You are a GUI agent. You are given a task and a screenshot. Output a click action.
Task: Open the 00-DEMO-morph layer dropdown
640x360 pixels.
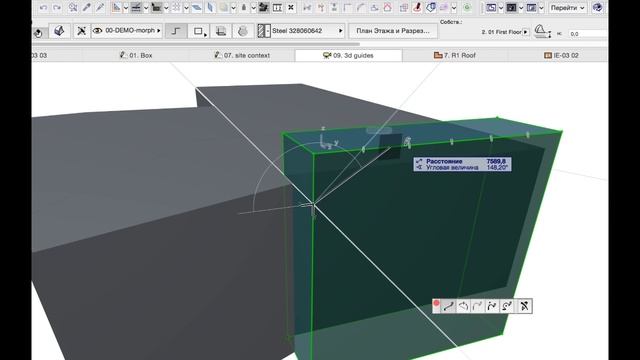tap(159, 31)
